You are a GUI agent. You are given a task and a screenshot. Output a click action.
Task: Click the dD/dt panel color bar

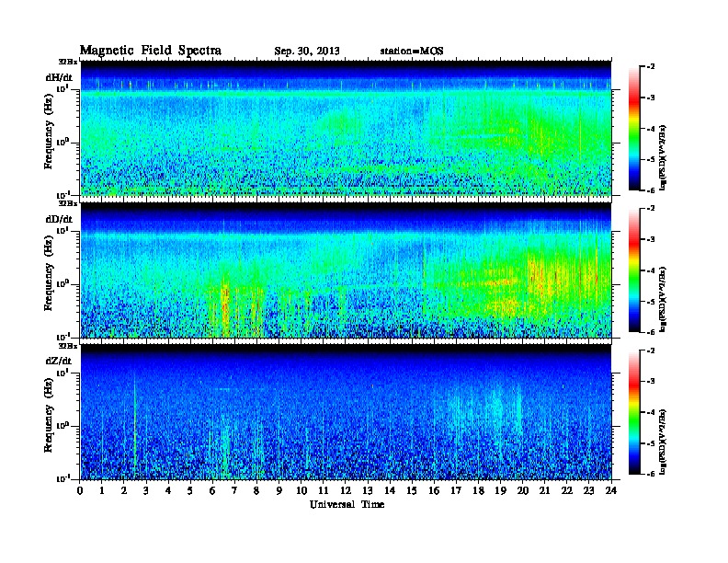(x=633, y=270)
